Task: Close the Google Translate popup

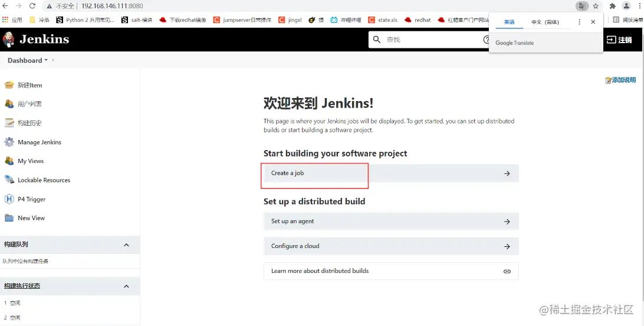Action: (593, 22)
